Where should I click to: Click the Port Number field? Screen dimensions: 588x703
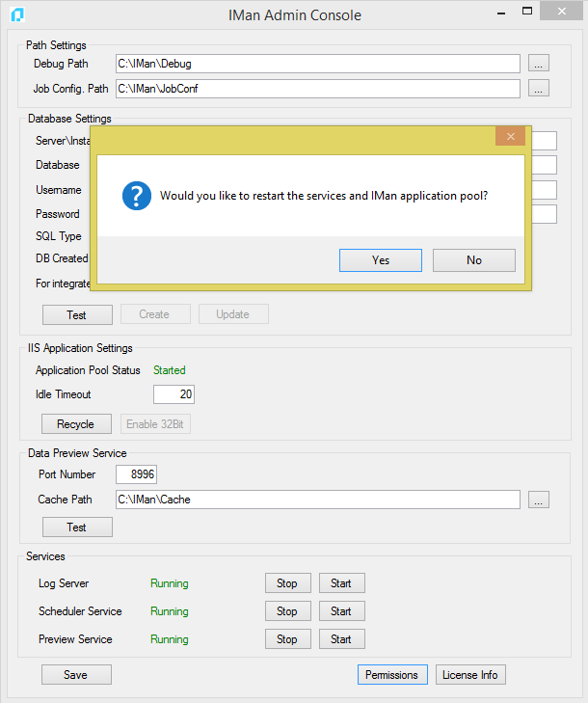(136, 474)
